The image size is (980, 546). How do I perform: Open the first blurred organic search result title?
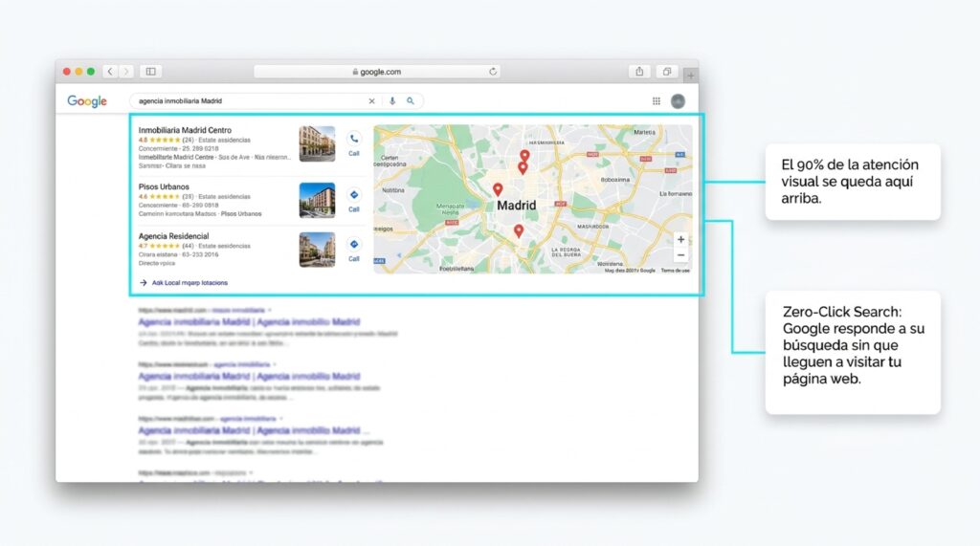[249, 322]
